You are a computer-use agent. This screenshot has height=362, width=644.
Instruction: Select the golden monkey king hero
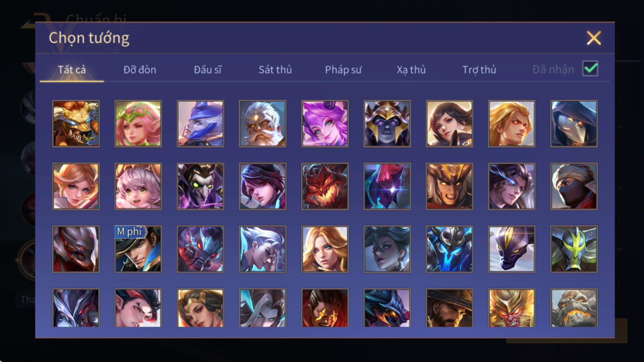(x=512, y=308)
